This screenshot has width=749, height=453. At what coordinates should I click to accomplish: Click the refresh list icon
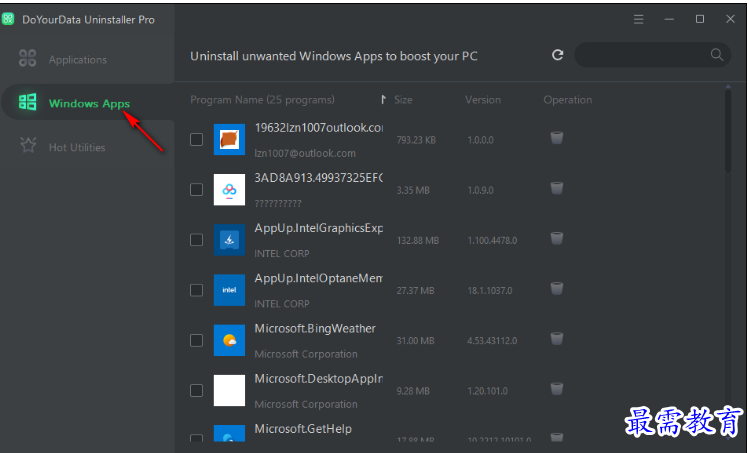(557, 55)
